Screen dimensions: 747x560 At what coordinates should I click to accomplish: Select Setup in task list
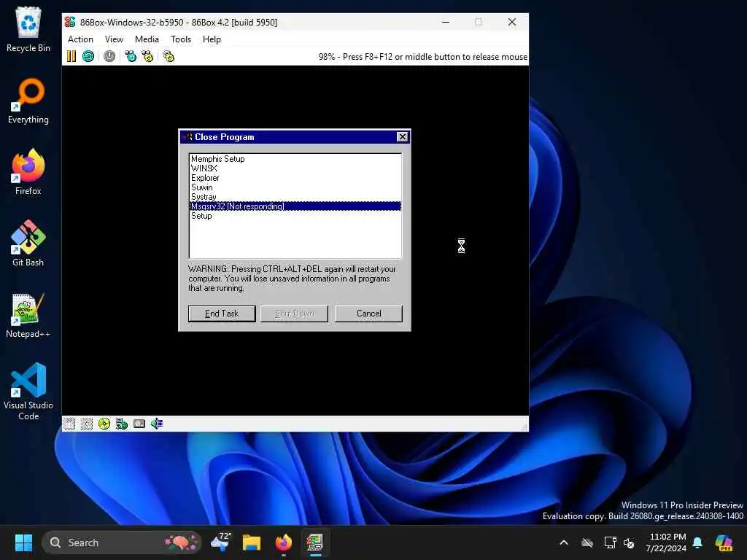tap(295, 216)
